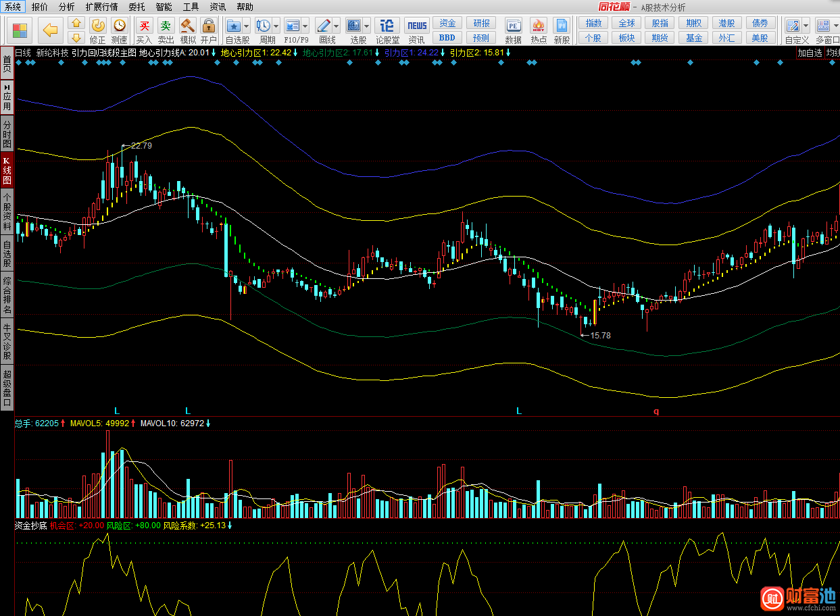The height and width of the screenshot is (616, 840).
Task: Click the 自定义 customize icon
Action: [x=793, y=26]
